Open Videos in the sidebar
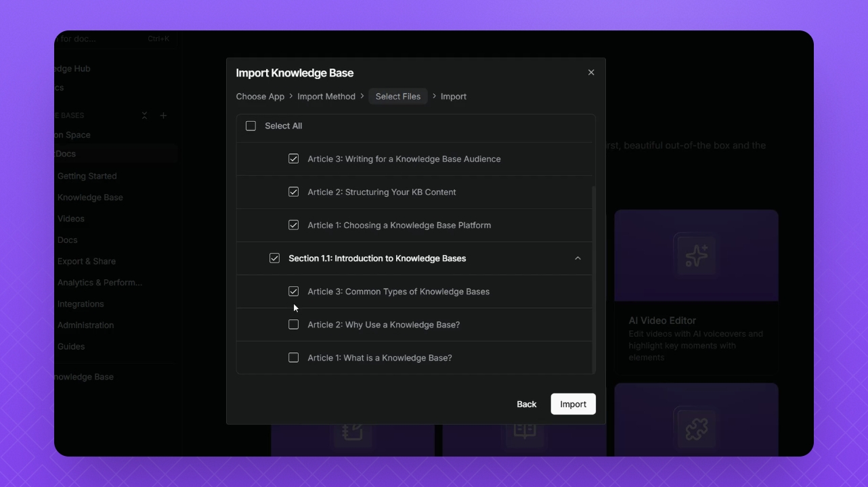The image size is (868, 487). (x=71, y=218)
